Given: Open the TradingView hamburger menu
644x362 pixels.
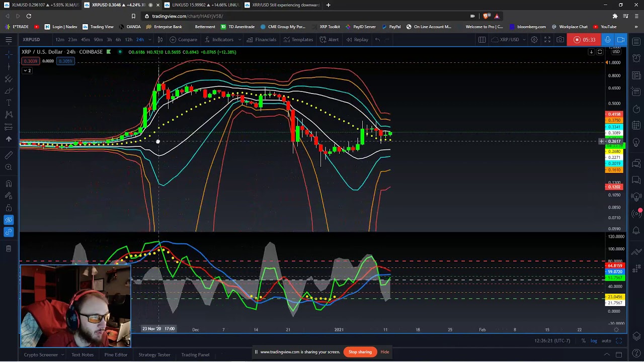Looking at the screenshot, I should click(9, 40).
